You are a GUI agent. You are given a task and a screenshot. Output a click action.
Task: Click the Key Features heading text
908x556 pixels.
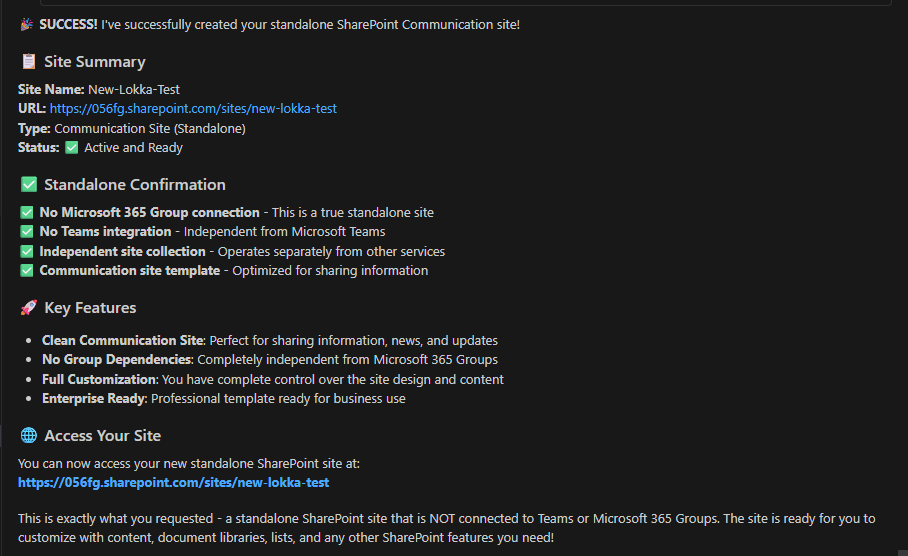tap(90, 308)
